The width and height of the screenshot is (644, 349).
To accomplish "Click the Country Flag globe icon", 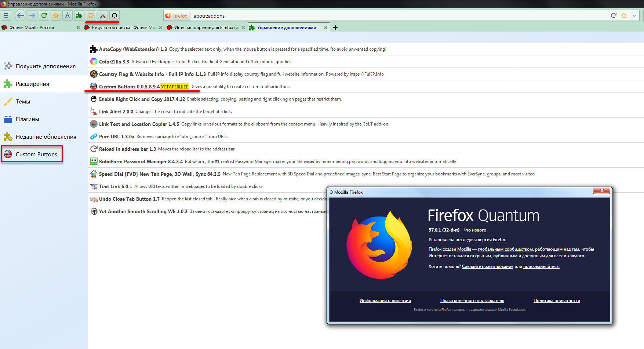I will (94, 74).
